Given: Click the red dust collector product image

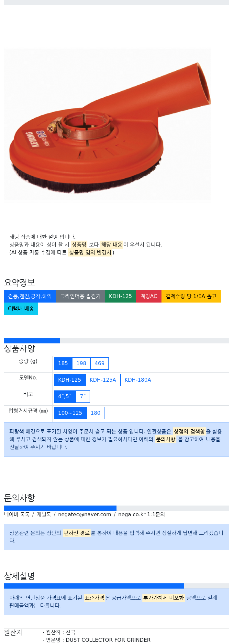Looking at the screenshot, I should 107,125.
